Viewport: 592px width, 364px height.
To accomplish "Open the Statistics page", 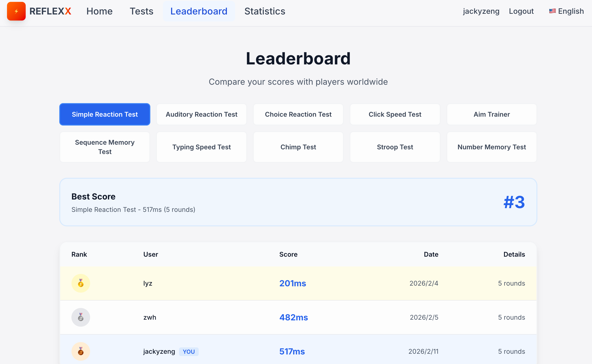I will click(x=265, y=11).
